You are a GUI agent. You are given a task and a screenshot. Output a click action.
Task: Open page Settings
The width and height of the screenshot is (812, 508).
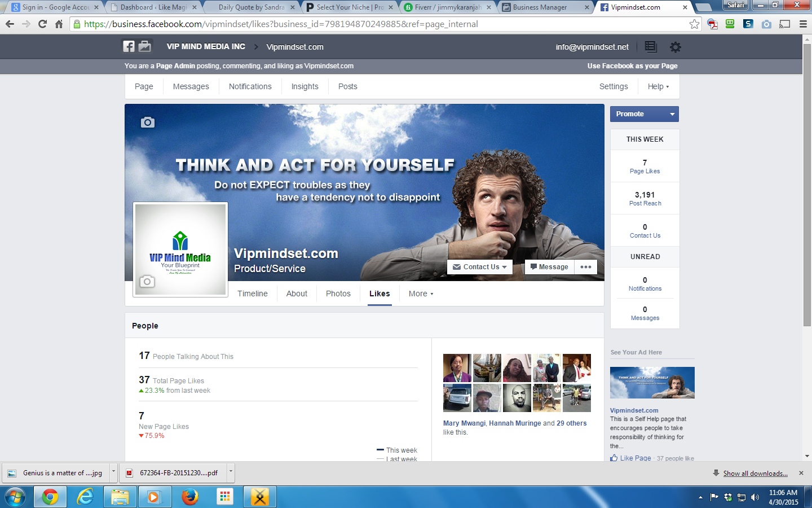point(614,86)
